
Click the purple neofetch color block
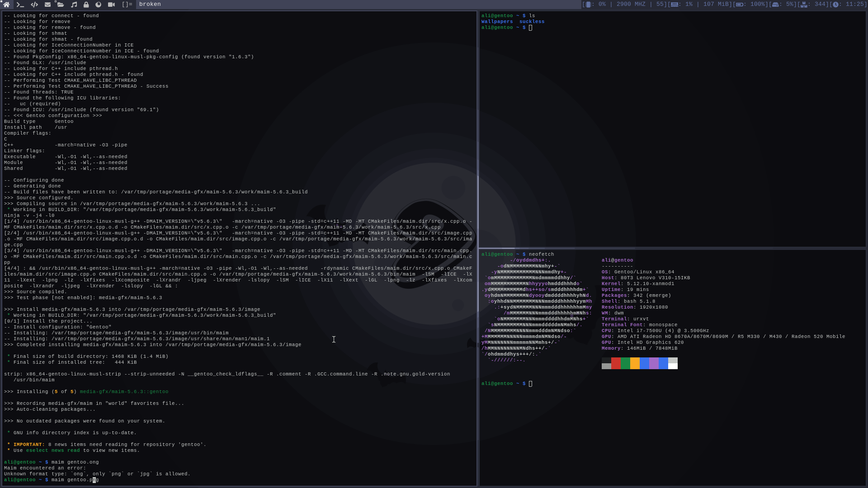(654, 363)
